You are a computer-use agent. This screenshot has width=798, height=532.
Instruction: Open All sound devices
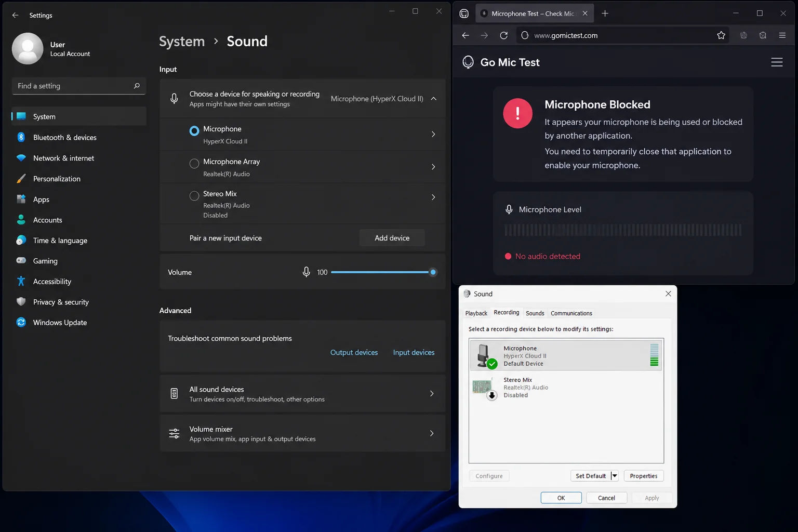click(302, 394)
